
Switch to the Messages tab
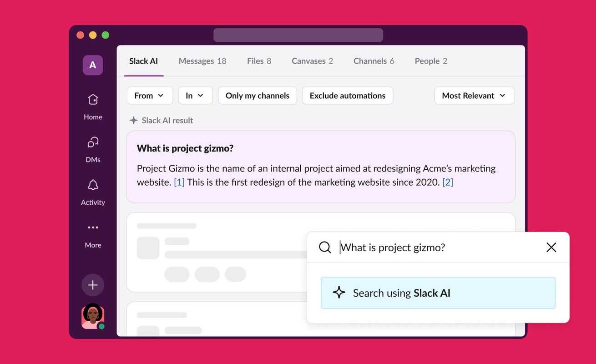pos(202,61)
